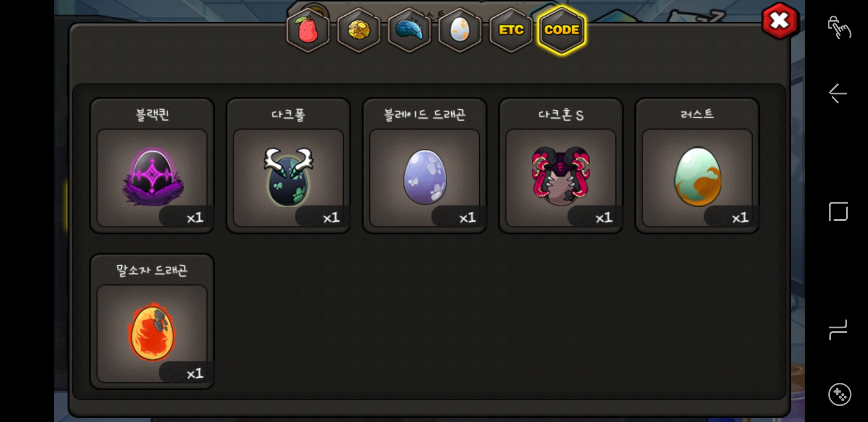
Task: Switch to the ETC tab
Action: coord(511,30)
